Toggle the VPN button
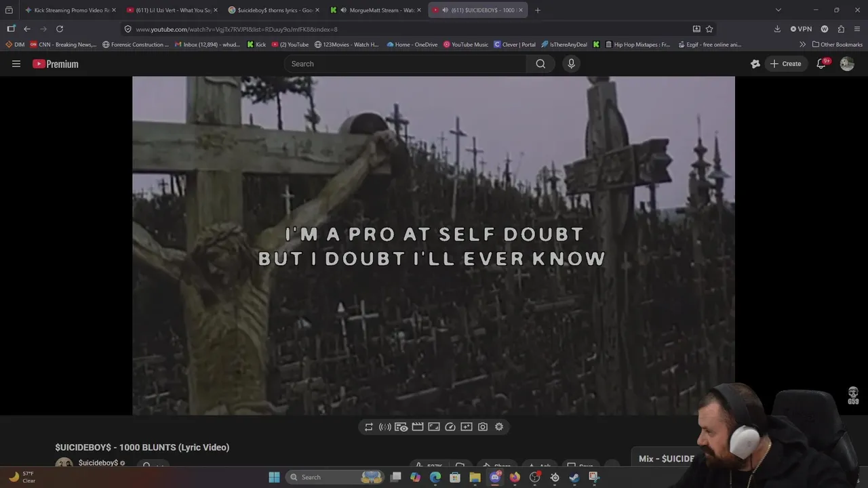Screen dimensions: 868x488 point(801,29)
